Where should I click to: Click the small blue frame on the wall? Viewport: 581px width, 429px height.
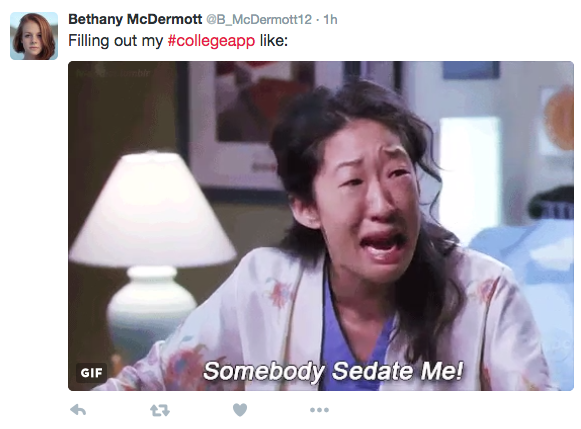click(471, 70)
